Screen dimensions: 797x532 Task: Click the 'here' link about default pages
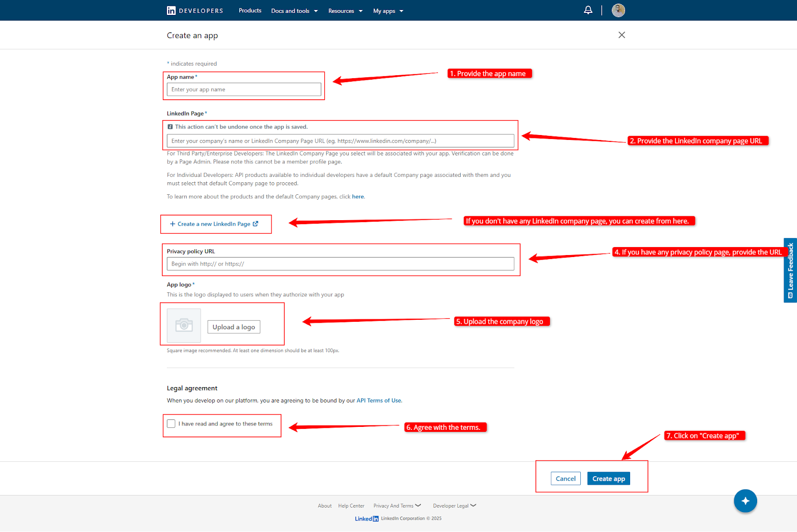(358, 197)
